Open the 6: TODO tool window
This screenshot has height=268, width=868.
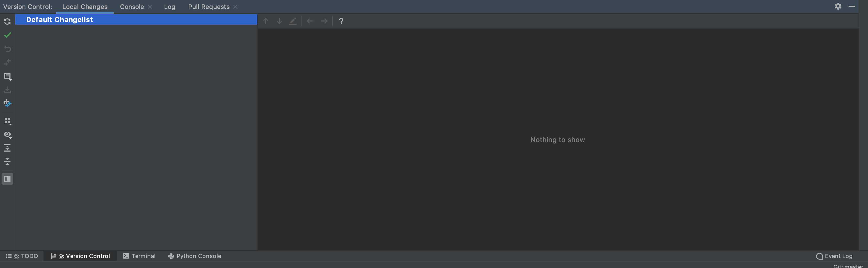(22, 256)
